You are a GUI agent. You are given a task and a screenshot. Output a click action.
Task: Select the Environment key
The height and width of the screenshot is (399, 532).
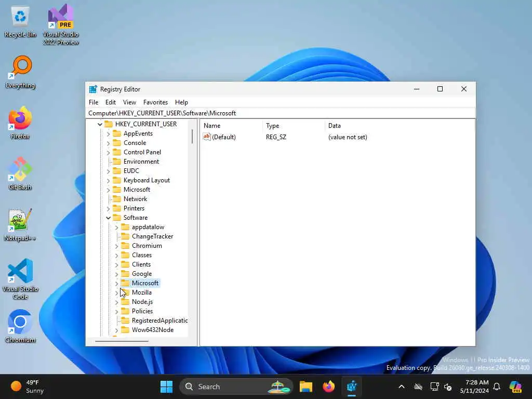[x=141, y=162]
